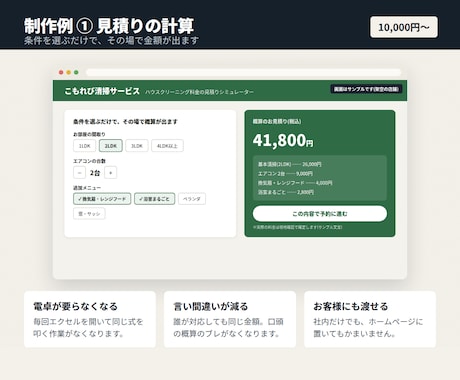
Task: Click the browser mockup address bar
Action: 244,72
